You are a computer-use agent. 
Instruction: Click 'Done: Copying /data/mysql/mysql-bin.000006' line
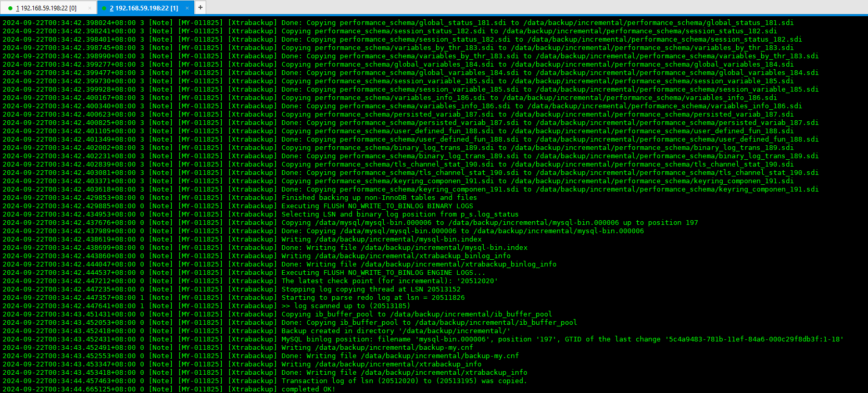(x=462, y=231)
